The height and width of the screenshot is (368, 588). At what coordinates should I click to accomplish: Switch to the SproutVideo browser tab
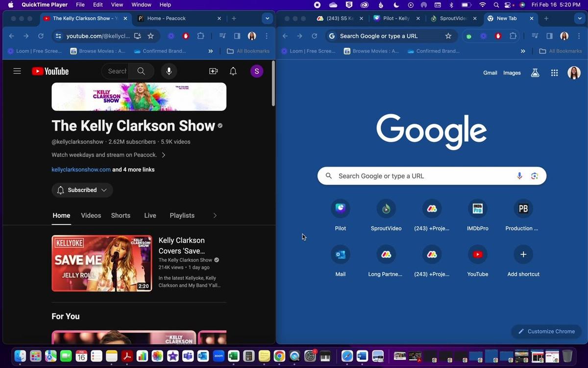pyautogui.click(x=454, y=19)
